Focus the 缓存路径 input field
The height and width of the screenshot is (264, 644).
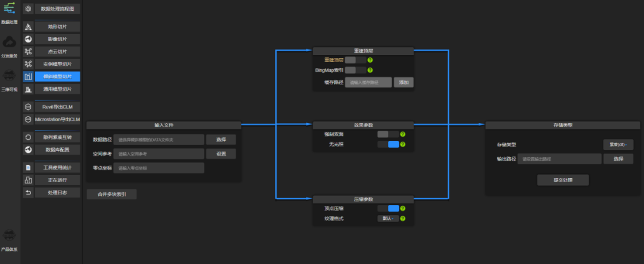pyautogui.click(x=369, y=82)
